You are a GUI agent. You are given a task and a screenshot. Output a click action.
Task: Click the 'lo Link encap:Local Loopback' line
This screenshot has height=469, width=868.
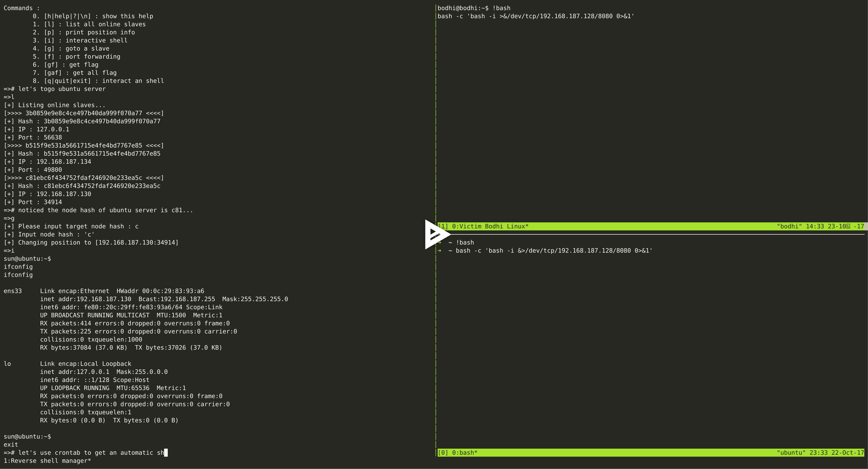pos(67,364)
